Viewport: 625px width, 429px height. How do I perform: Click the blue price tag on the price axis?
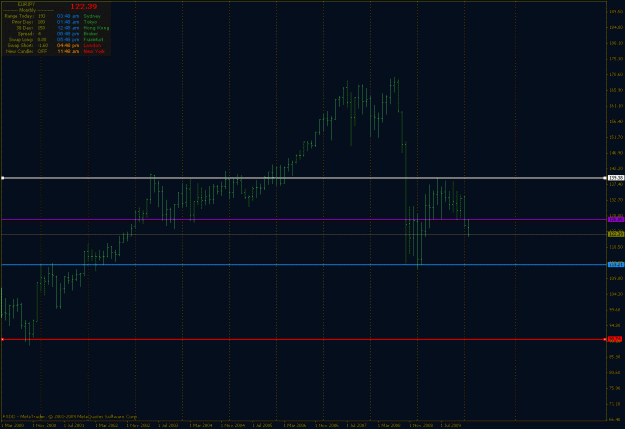tap(616, 264)
